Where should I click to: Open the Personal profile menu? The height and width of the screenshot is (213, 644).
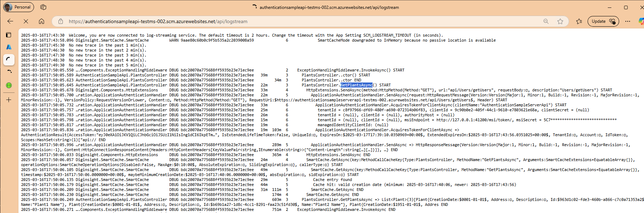pyautogui.click(x=18, y=7)
